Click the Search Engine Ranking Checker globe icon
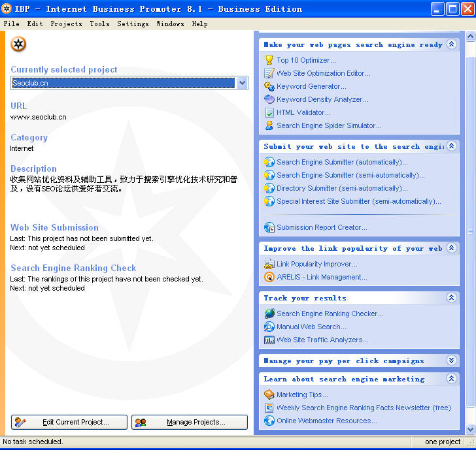476x450 pixels. tap(269, 313)
